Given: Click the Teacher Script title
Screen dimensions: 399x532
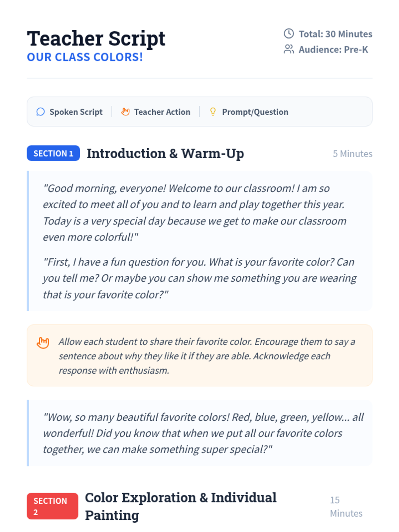Looking at the screenshot, I should (96, 38).
